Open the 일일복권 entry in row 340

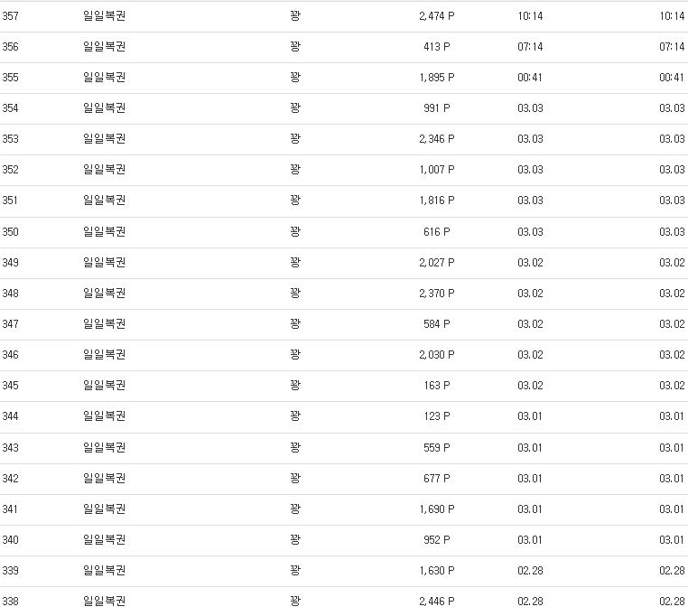pos(104,540)
